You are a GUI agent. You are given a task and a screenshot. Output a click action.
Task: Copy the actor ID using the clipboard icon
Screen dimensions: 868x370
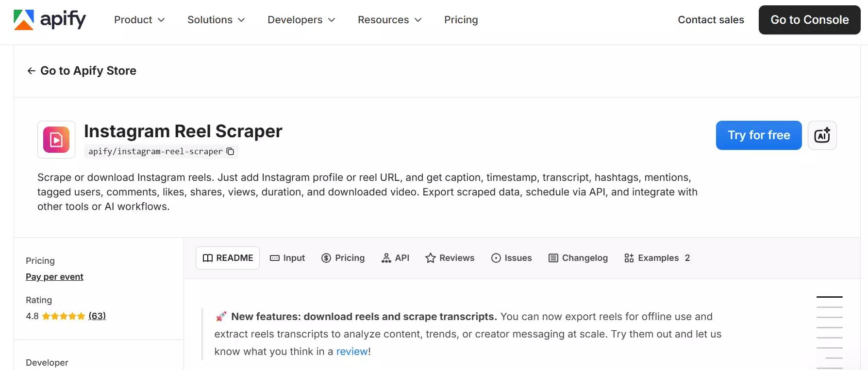230,151
